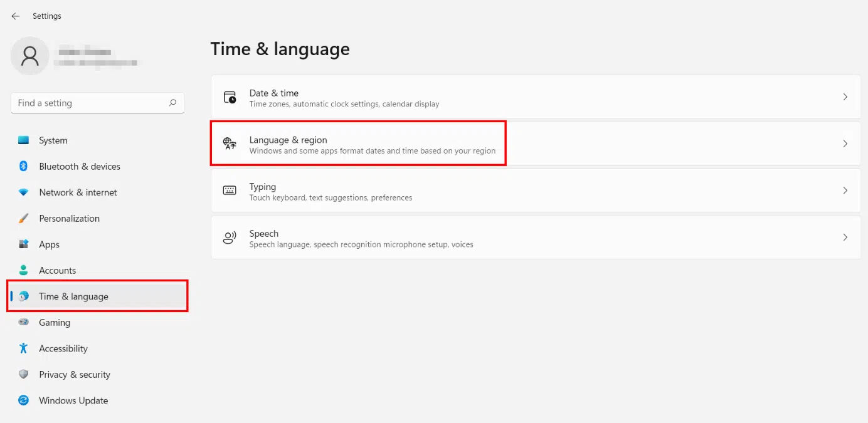868x423 pixels.
Task: Click the Accessibility person icon
Action: 24,348
